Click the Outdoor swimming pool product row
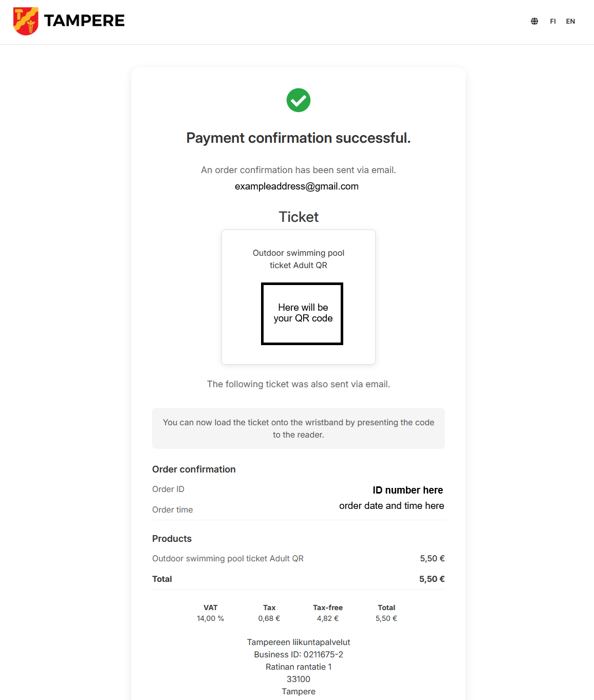This screenshot has height=700, width=594. point(228,558)
